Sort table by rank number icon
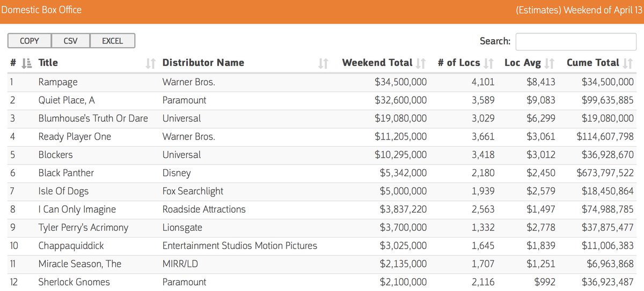644x291 pixels. (x=26, y=63)
